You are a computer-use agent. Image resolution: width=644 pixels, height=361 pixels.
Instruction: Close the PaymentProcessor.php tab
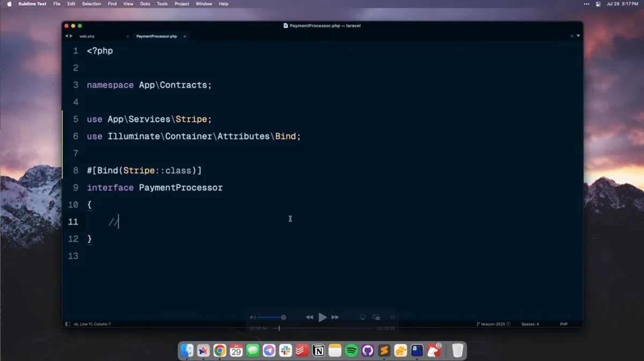coord(184,36)
